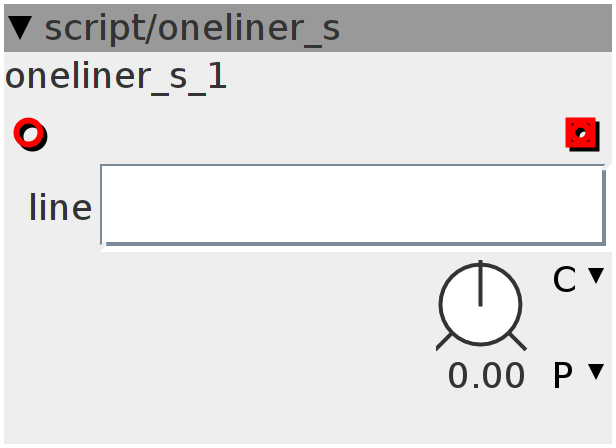The height and width of the screenshot is (448, 616).
Task: Collapse the script/oneliner_s object with the triangle
Action: click(20, 28)
